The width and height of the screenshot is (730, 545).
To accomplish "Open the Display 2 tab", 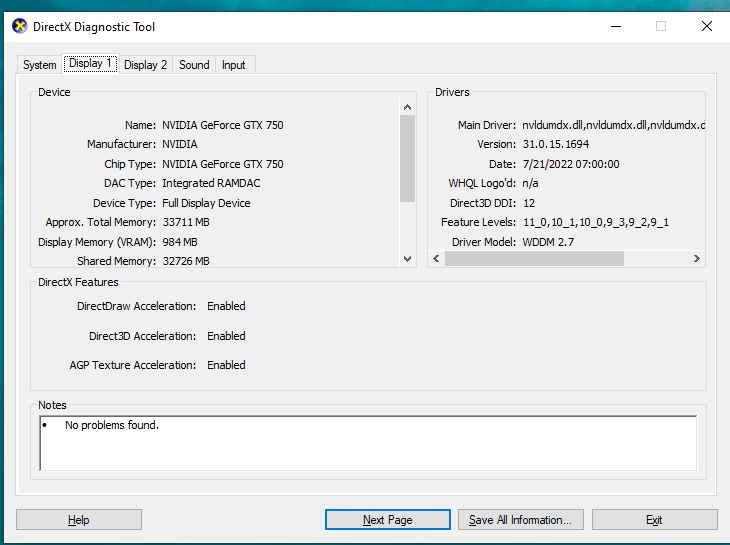I will pos(146,65).
